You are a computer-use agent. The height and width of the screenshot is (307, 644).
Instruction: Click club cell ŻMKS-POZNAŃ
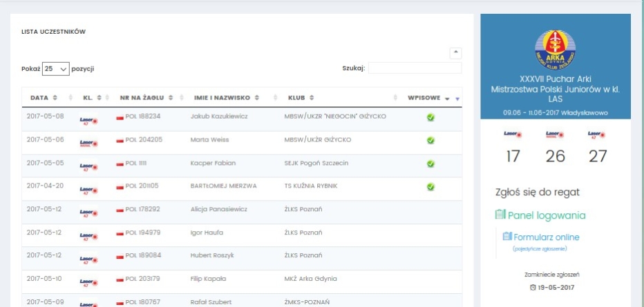click(307, 302)
